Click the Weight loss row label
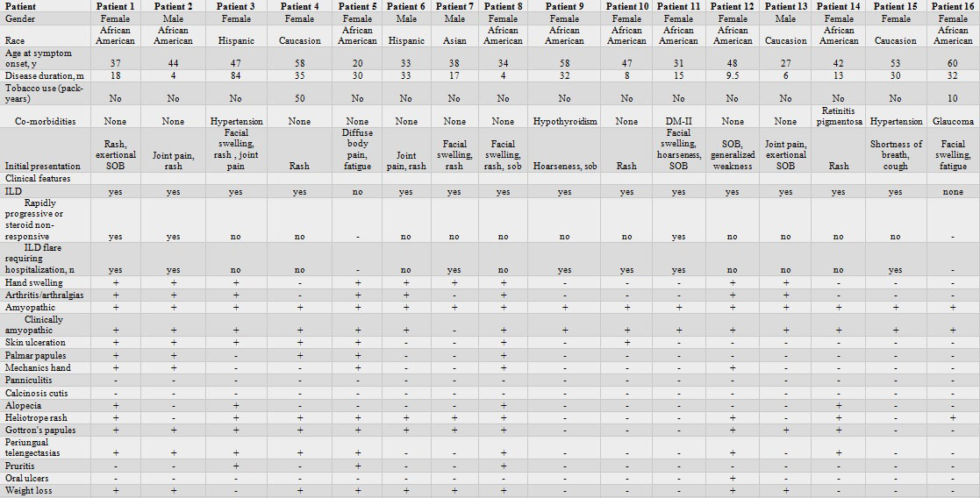The image size is (980, 498). point(29,492)
